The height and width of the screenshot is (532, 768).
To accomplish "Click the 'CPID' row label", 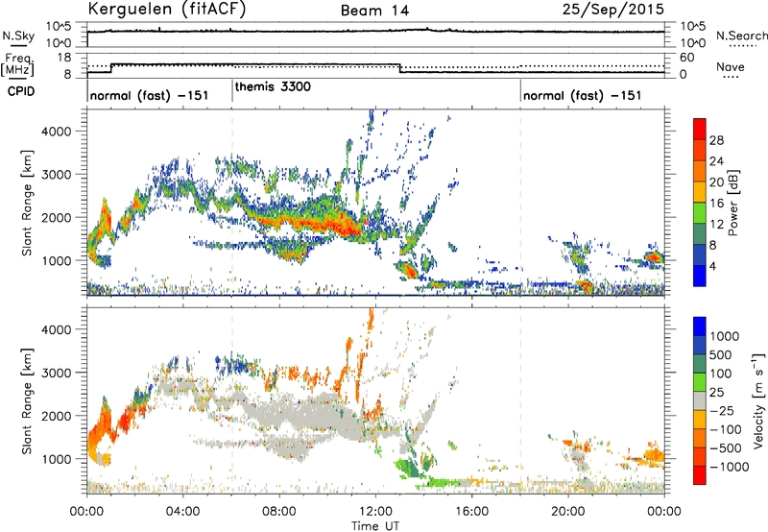I will coord(21,91).
